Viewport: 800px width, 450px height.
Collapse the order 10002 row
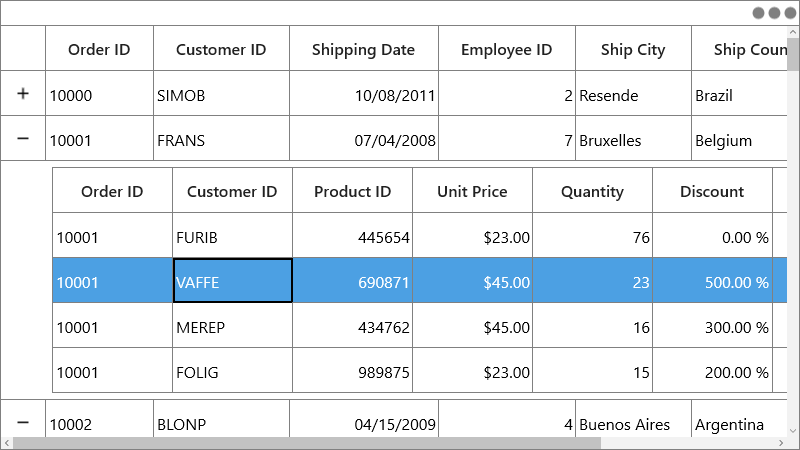[23, 422]
